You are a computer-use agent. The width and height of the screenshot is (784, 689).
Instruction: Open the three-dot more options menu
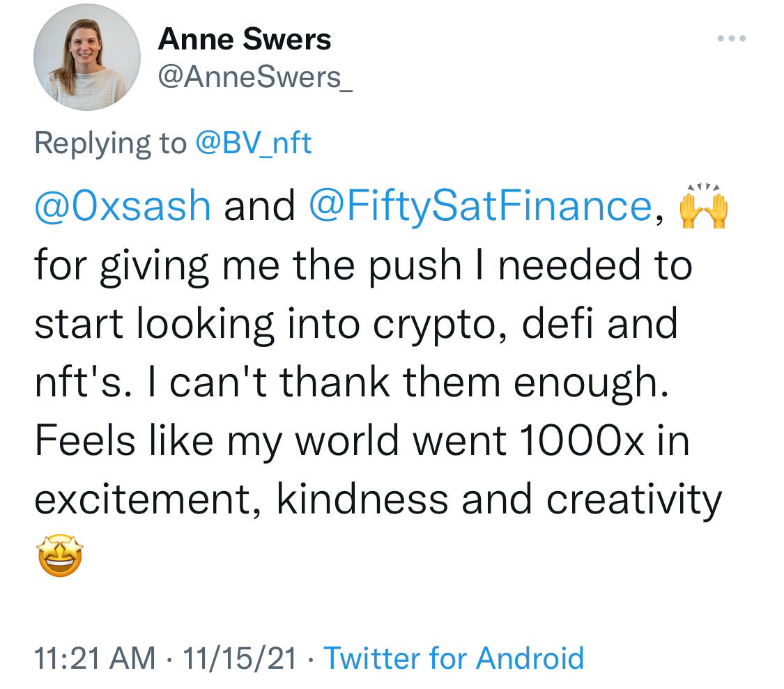click(732, 38)
